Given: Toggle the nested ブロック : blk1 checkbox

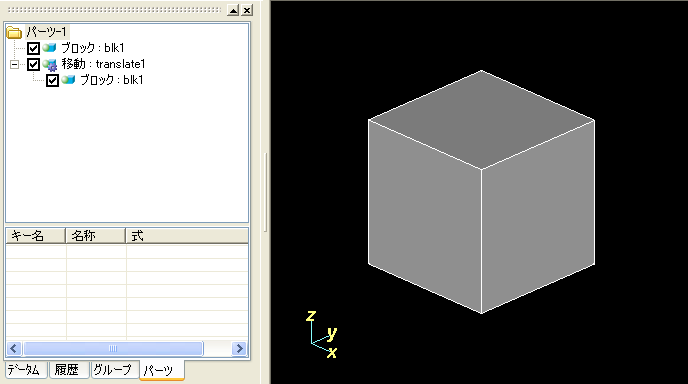Looking at the screenshot, I should tap(52, 80).
